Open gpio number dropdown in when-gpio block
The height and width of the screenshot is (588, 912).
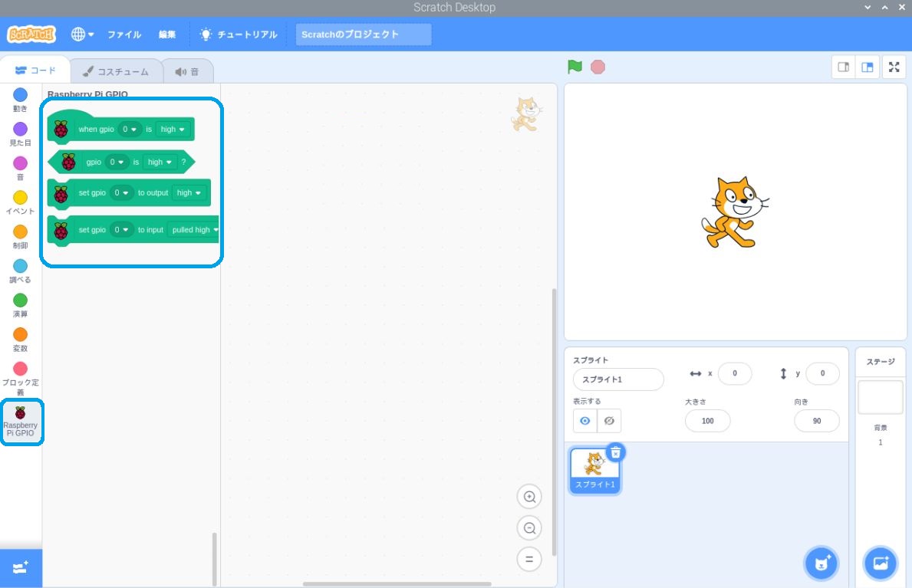[x=129, y=129]
